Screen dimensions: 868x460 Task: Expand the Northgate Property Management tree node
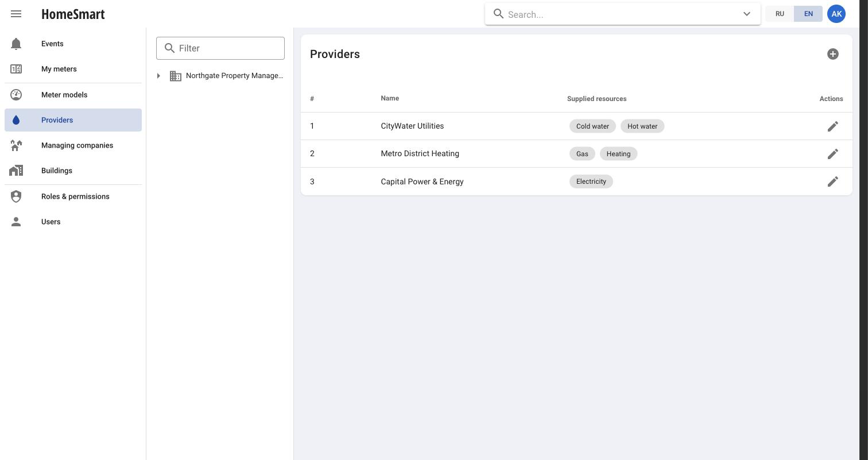pyautogui.click(x=158, y=76)
